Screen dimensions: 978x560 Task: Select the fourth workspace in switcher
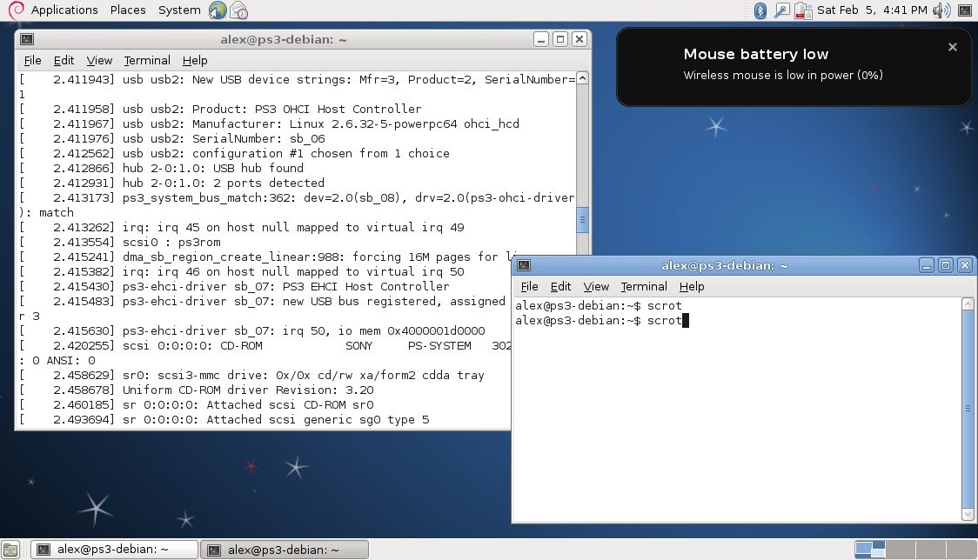[x=961, y=550]
